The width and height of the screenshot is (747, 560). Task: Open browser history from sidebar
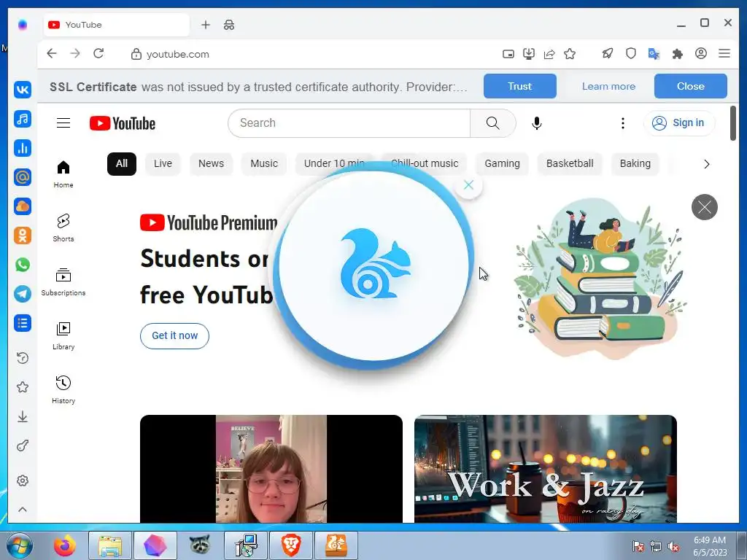click(x=23, y=357)
